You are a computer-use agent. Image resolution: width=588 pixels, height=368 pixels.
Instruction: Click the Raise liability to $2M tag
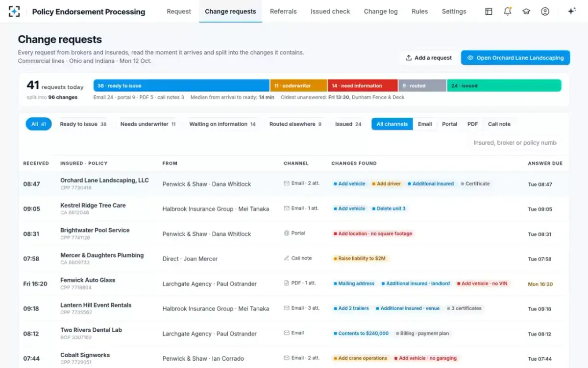(361, 259)
